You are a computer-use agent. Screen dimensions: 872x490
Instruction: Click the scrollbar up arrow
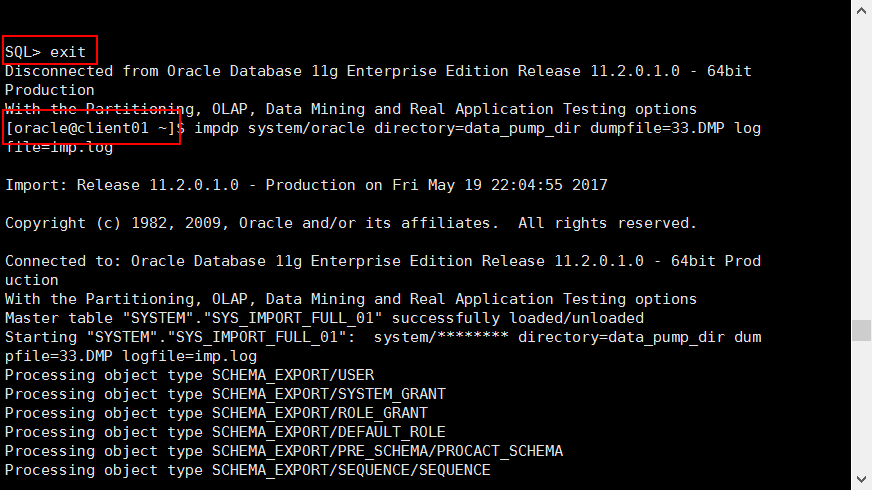pyautogui.click(x=861, y=11)
